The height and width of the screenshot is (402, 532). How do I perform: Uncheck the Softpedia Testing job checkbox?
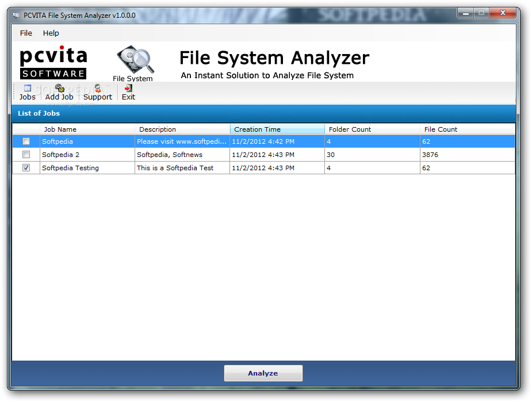(x=26, y=167)
